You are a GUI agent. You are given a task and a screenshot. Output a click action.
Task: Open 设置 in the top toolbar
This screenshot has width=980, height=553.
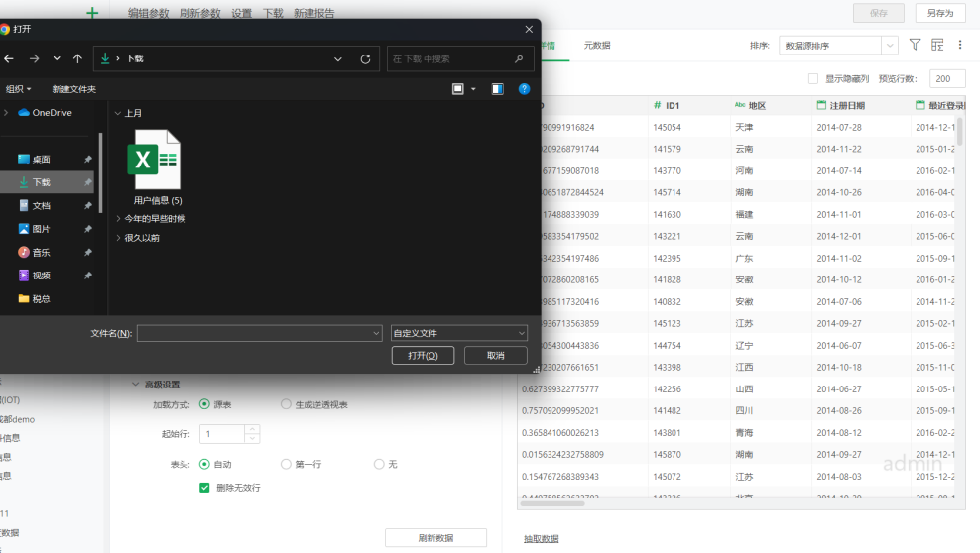click(x=241, y=13)
